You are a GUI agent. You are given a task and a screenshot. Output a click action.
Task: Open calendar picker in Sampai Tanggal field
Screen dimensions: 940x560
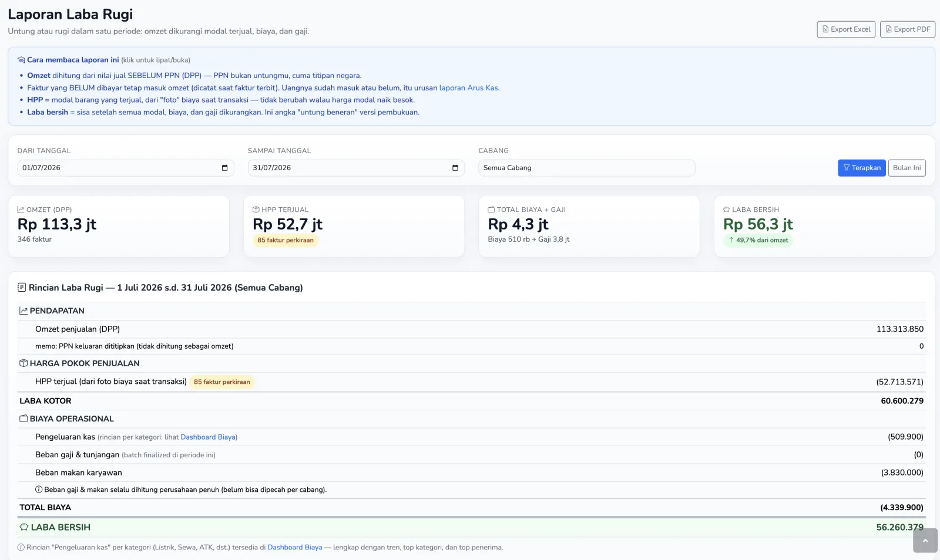tap(455, 168)
